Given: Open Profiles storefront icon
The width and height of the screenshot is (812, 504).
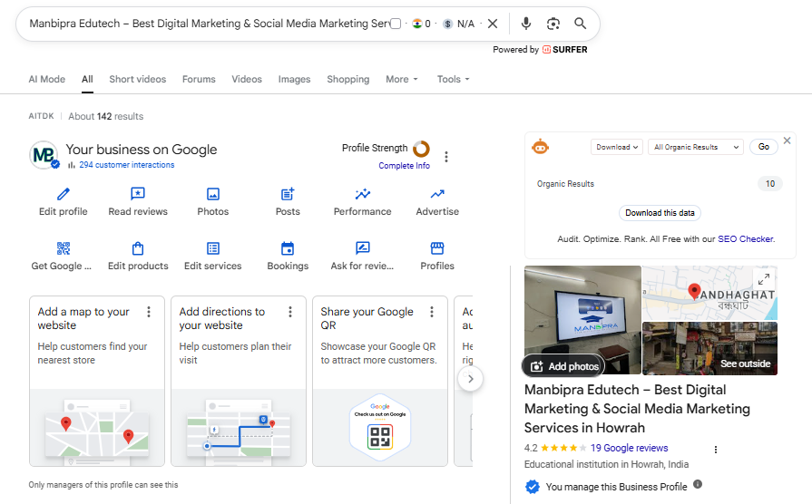Looking at the screenshot, I should pyautogui.click(x=437, y=248).
